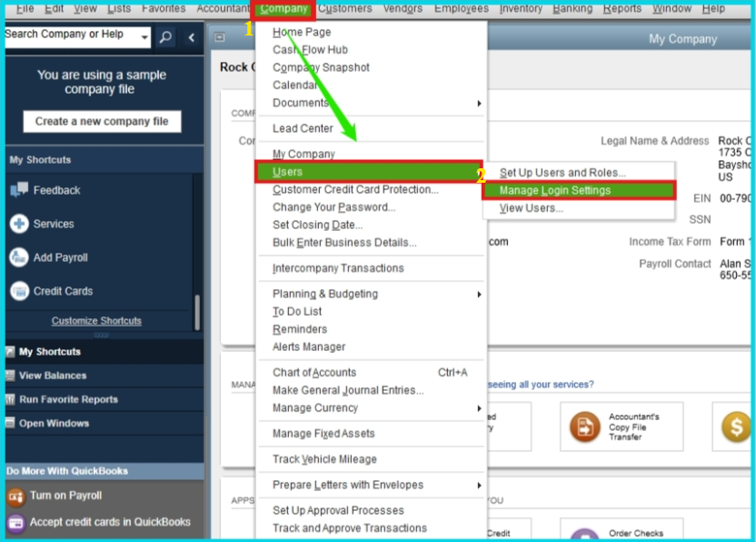Image resolution: width=756 pixels, height=542 pixels.
Task: Click the View Balances panel icon
Action: tap(10, 375)
